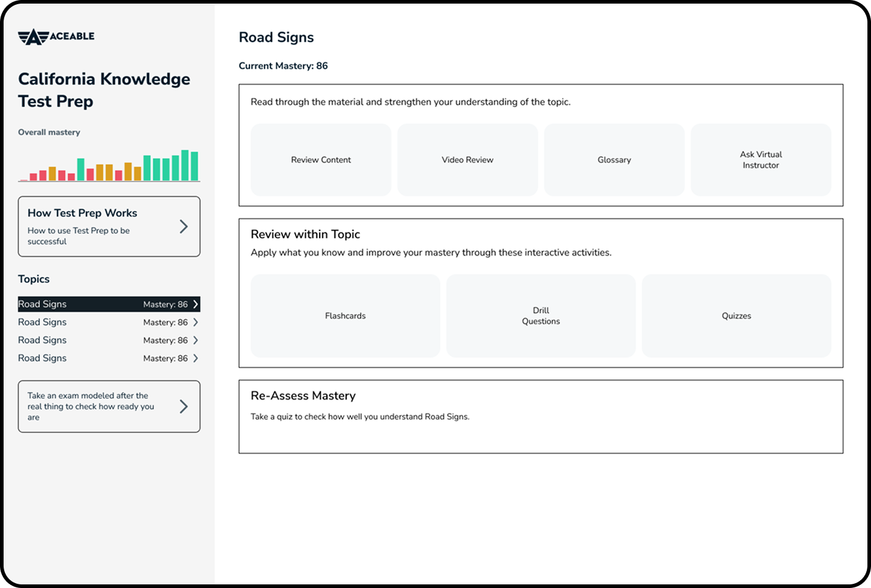Expand the third Road Signs topic chevron
The height and width of the screenshot is (588, 871).
pyautogui.click(x=196, y=340)
